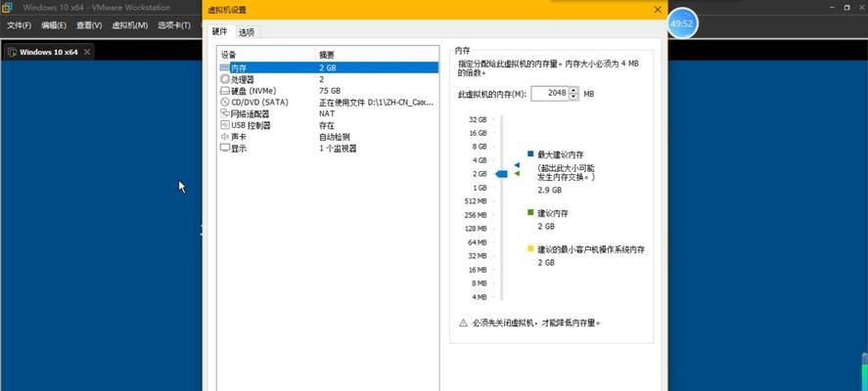Click the green 建议内存 legend square
Screen dimensions: 868x391
(x=530, y=212)
